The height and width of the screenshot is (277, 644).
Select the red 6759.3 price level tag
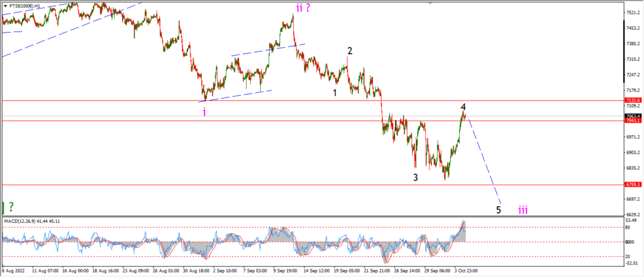click(x=630, y=185)
